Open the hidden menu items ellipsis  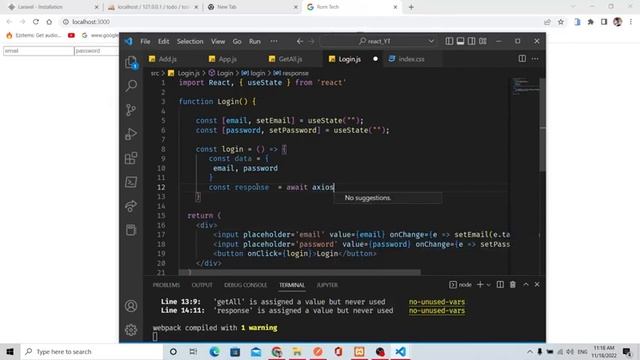pyautogui.click(x=274, y=41)
